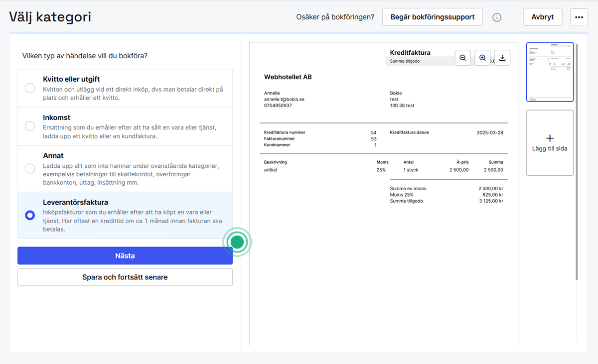Click the Leverantörsfaktura description text
This screenshot has height=364, width=598.
point(132,221)
